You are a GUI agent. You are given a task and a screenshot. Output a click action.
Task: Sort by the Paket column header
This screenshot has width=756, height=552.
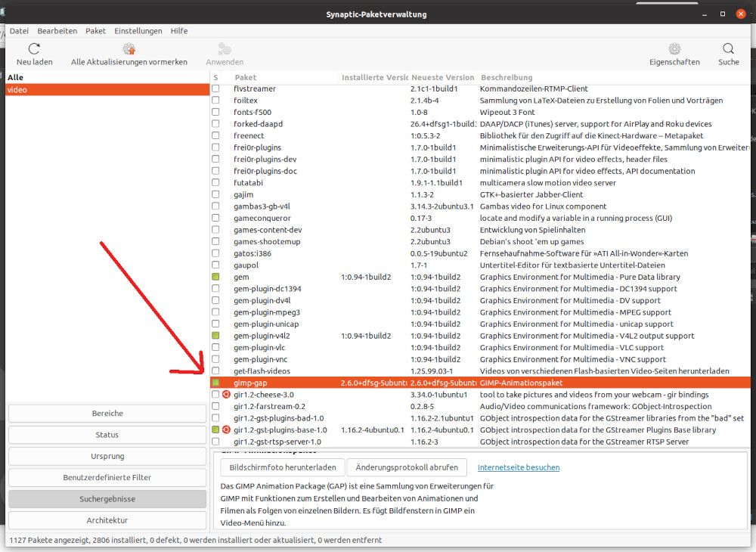[x=284, y=77]
